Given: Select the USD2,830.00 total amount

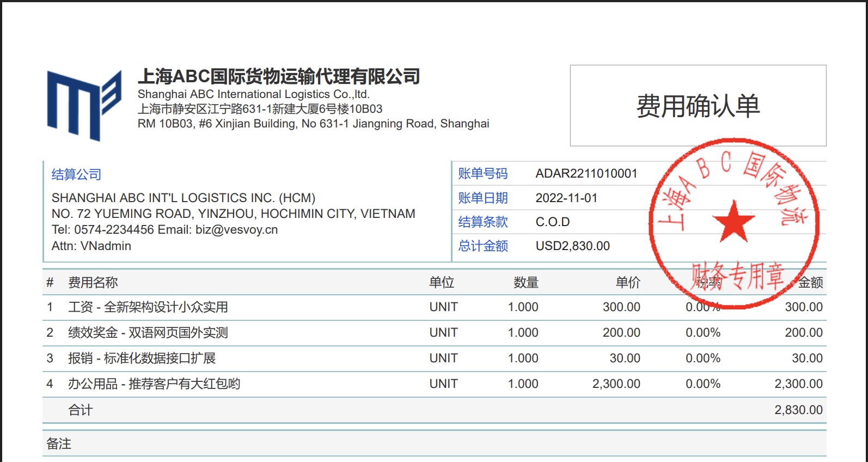Looking at the screenshot, I should 572,246.
